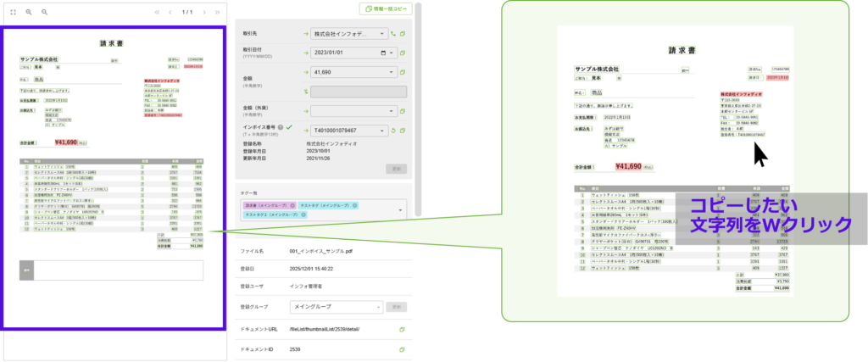Jump to last page with double arrow
The width and height of the screenshot is (868, 362).
point(219,13)
